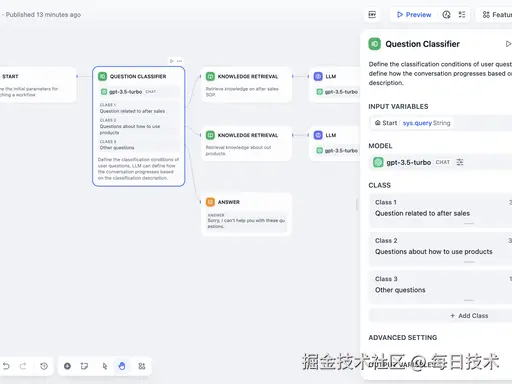This screenshot has height=384, width=512.
Task: Switch to pointer mode cursor icon
Action: 105,366
